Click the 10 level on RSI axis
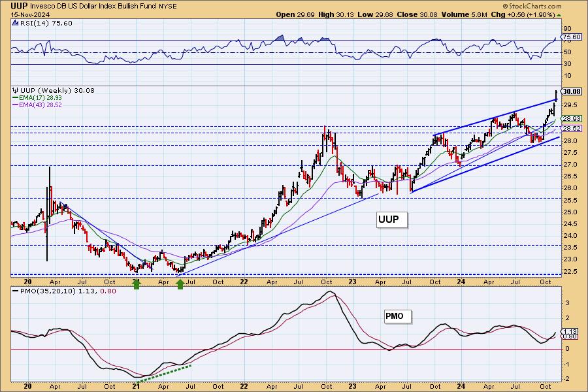 click(567, 76)
